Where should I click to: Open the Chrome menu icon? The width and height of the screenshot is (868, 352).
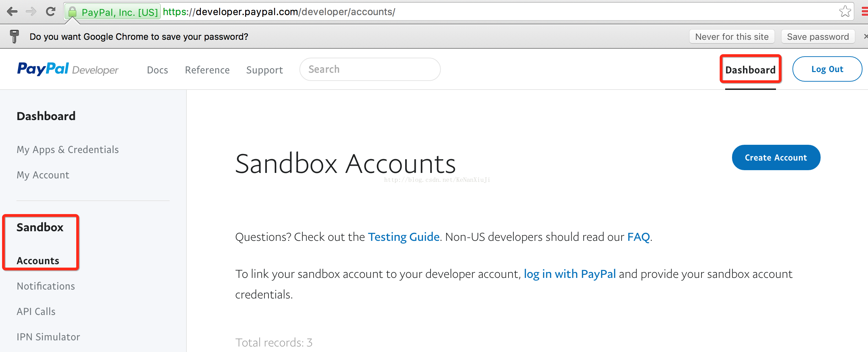click(x=865, y=12)
